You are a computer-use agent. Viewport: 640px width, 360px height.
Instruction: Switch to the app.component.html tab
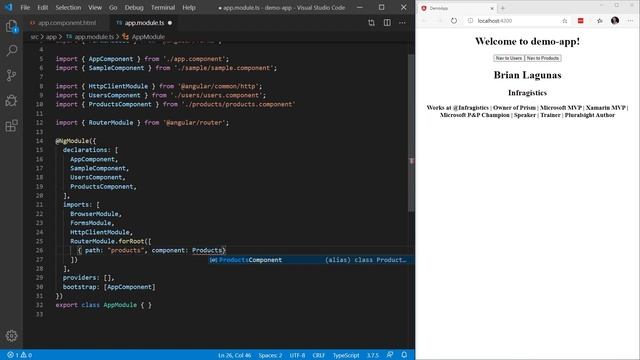pos(67,23)
